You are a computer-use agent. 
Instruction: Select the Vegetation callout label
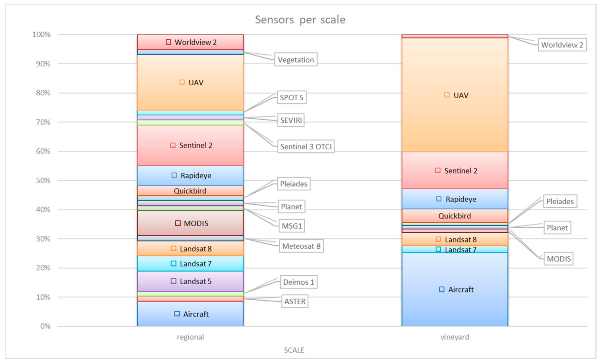pyautogui.click(x=296, y=60)
